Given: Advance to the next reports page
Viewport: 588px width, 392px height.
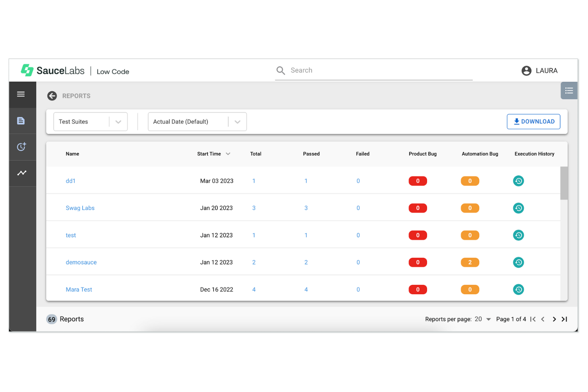Looking at the screenshot, I should (x=554, y=319).
